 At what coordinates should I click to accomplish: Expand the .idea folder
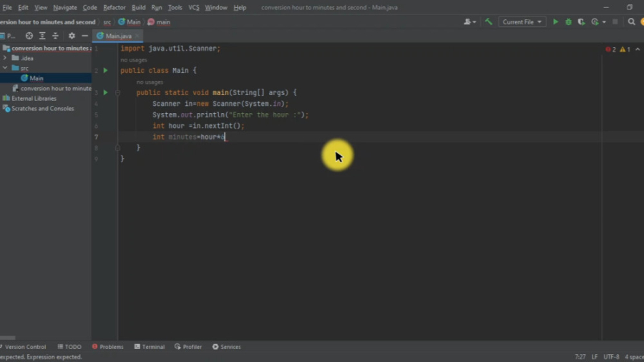coord(5,58)
